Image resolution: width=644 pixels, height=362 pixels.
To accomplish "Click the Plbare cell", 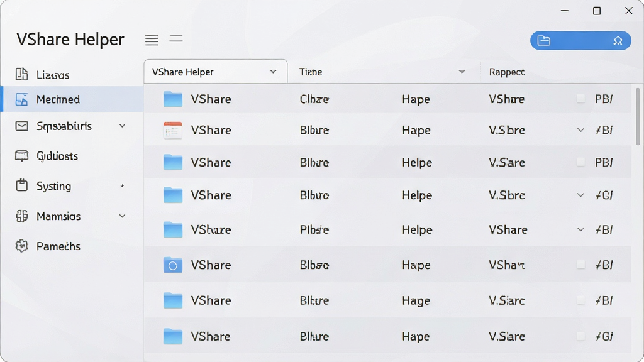I will click(314, 230).
